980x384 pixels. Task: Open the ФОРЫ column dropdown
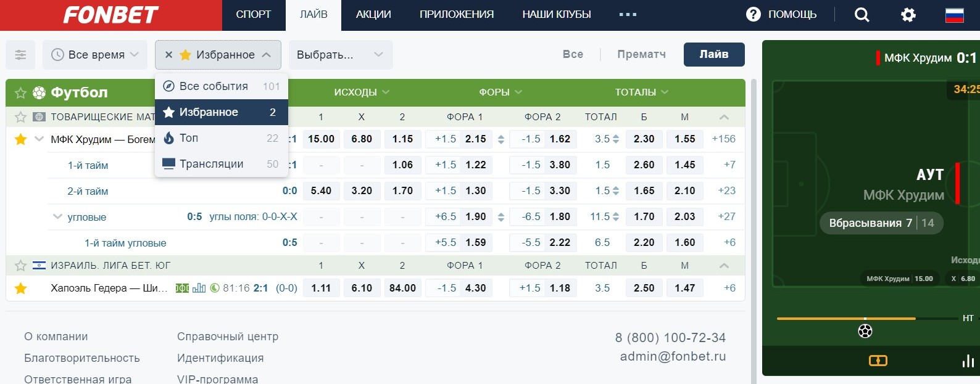point(500,92)
